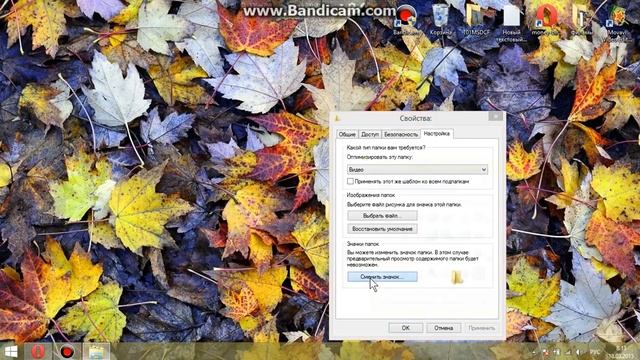Open Opera from the taskbar
This screenshot has width=640, height=360.
point(37,352)
